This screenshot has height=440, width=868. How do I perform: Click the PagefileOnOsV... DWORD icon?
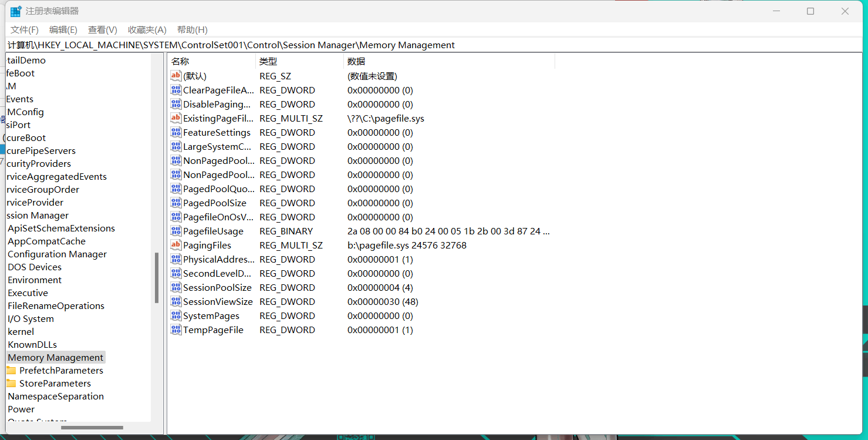pyautogui.click(x=176, y=217)
